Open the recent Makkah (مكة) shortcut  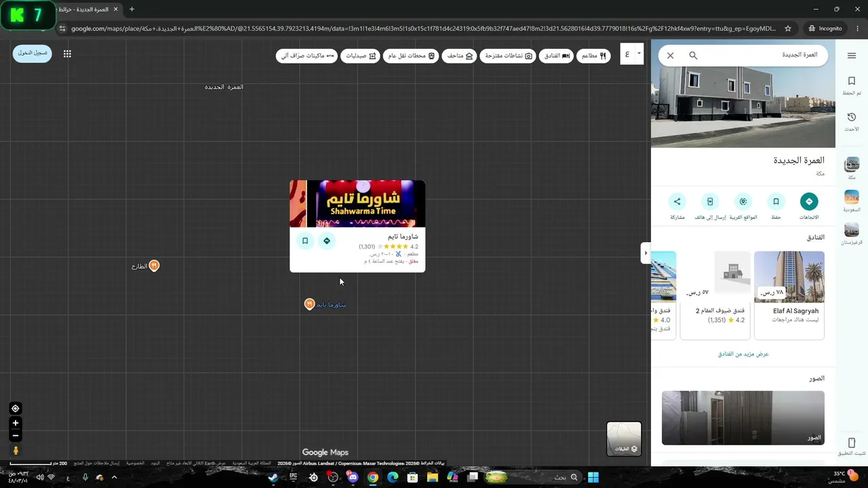coord(852,168)
